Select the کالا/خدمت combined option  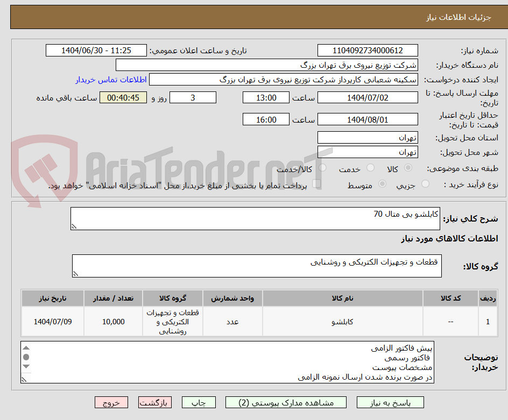click(322, 168)
